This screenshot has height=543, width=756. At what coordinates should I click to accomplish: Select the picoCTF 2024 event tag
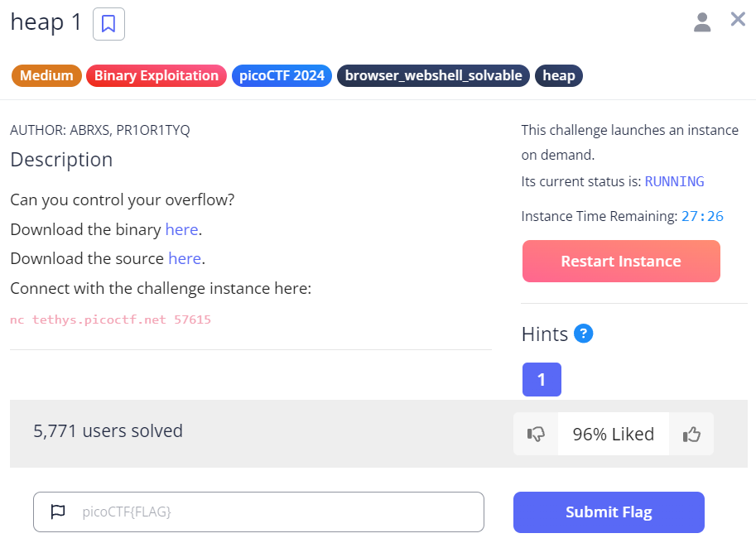[282, 75]
